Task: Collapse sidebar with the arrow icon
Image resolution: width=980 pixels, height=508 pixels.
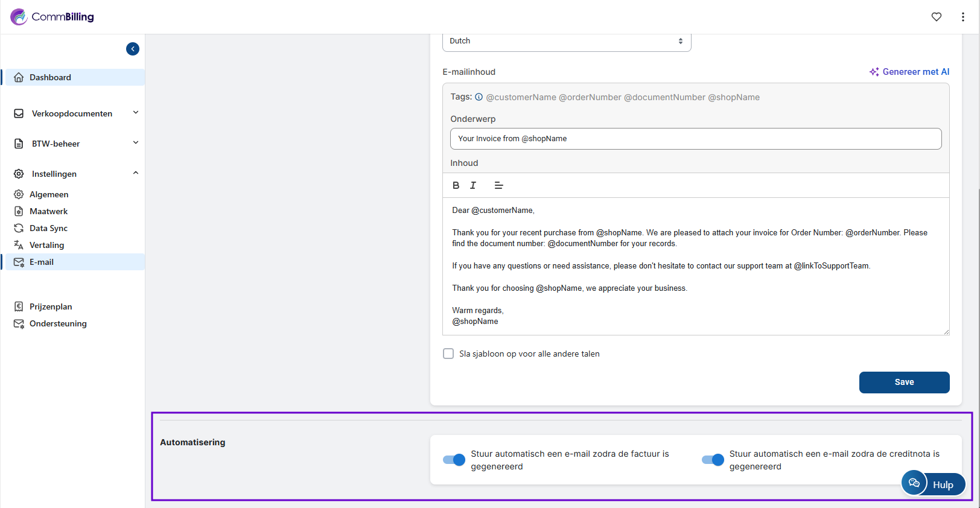Action: coord(133,49)
